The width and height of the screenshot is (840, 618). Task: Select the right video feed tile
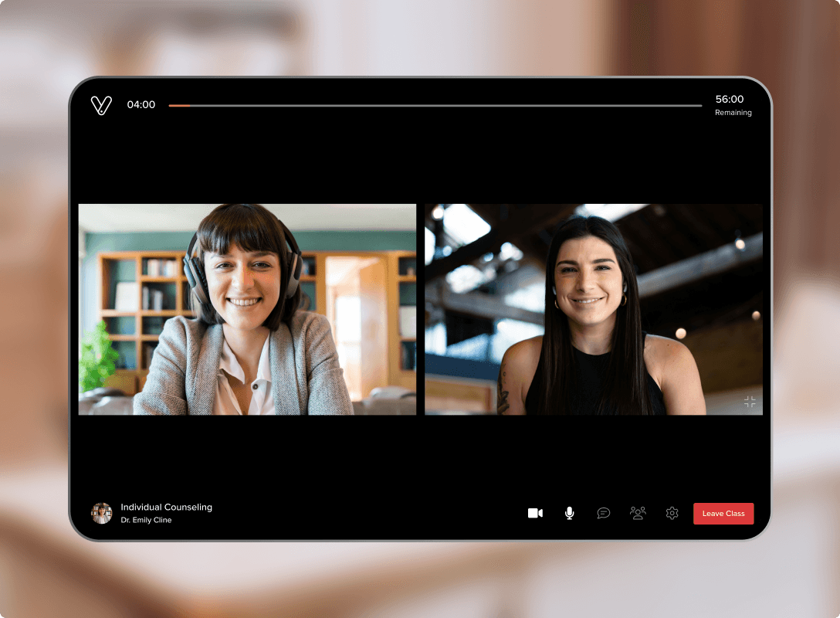tap(593, 309)
